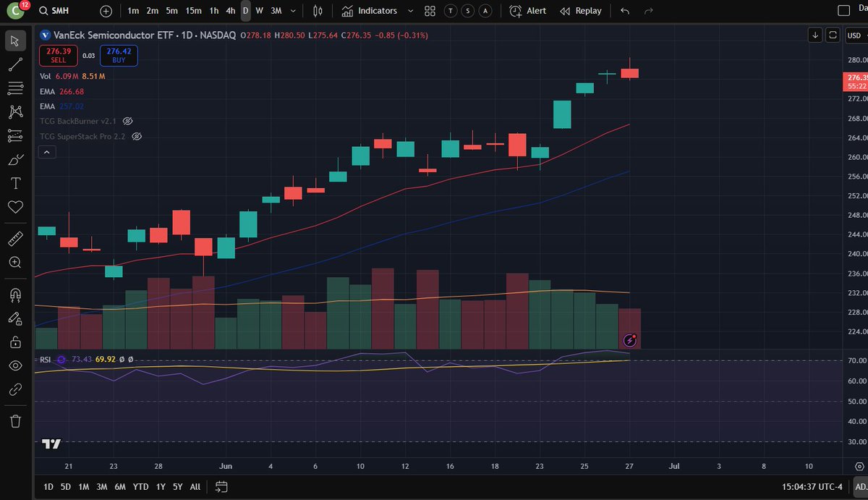This screenshot has height=500, width=868.
Task: Open the forecasting and position tools
Action: (15, 136)
